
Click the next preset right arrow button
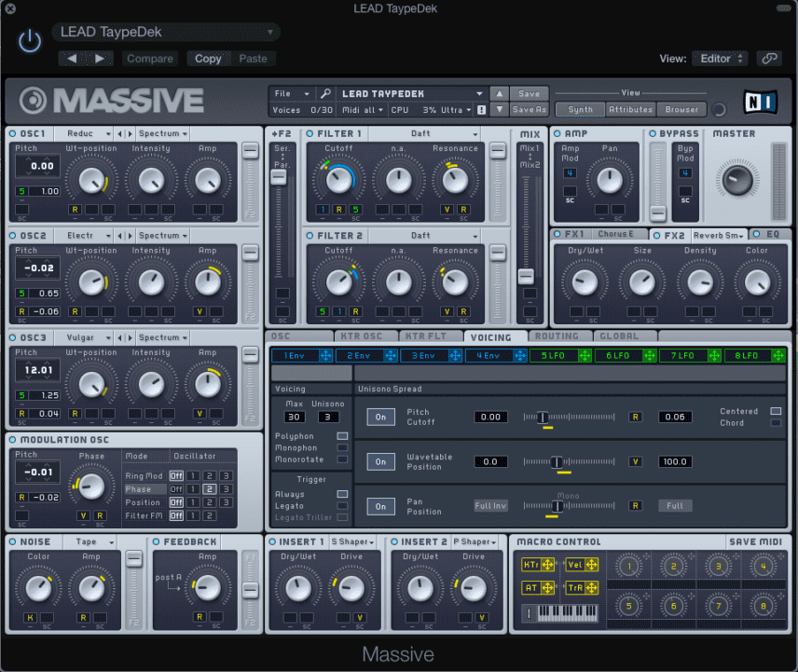(99, 59)
